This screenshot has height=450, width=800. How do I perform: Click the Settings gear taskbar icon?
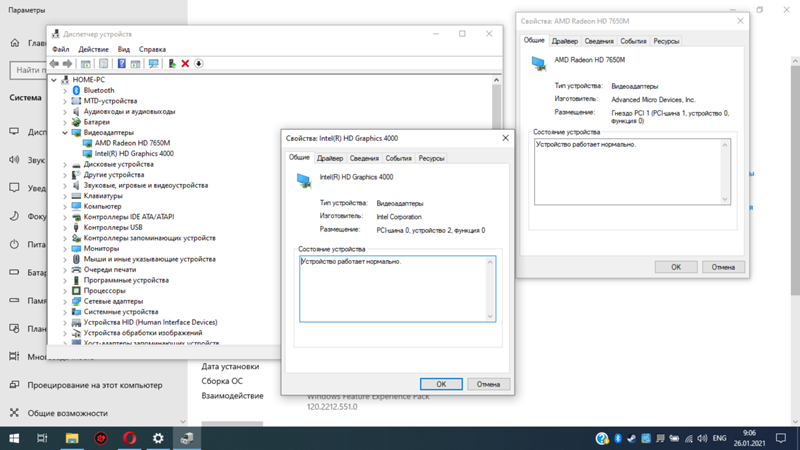[x=158, y=438]
